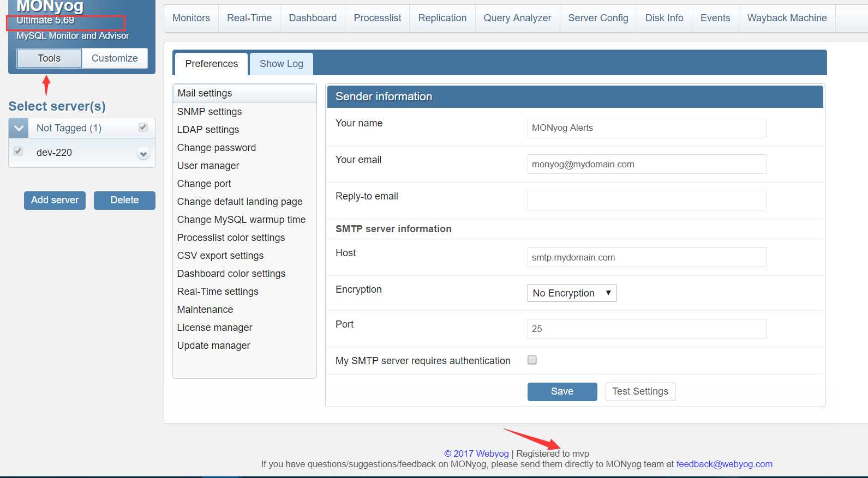The image size is (868, 478).
Task: Collapse the Not Tagged group chevron
Action: pyautogui.click(x=19, y=129)
